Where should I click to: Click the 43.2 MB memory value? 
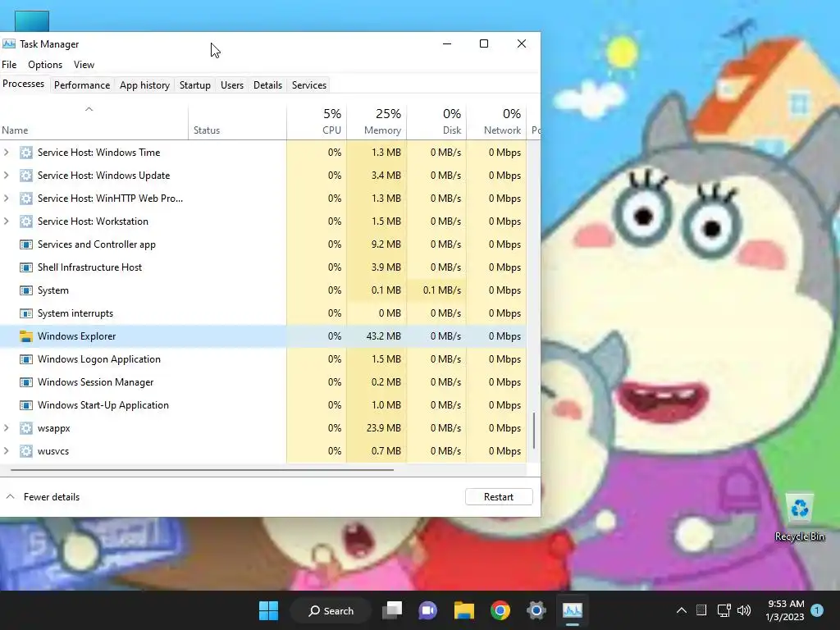click(383, 336)
